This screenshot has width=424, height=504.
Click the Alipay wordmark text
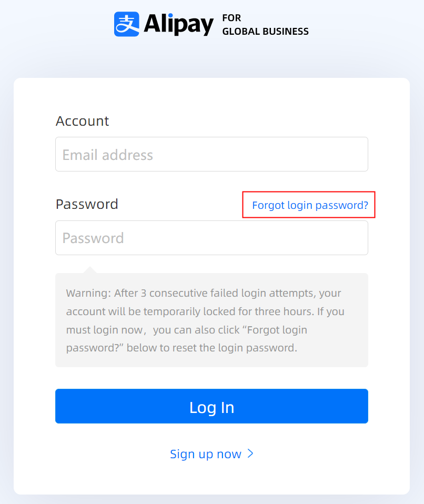179,24
